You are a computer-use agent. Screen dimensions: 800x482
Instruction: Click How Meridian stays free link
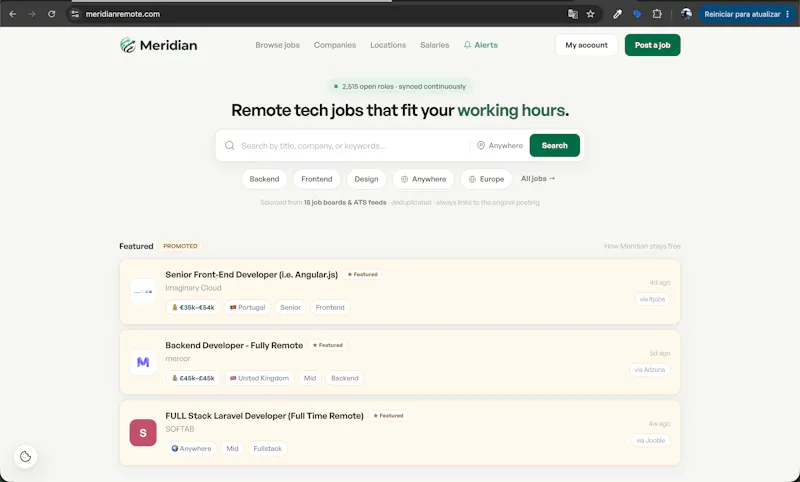(x=642, y=246)
